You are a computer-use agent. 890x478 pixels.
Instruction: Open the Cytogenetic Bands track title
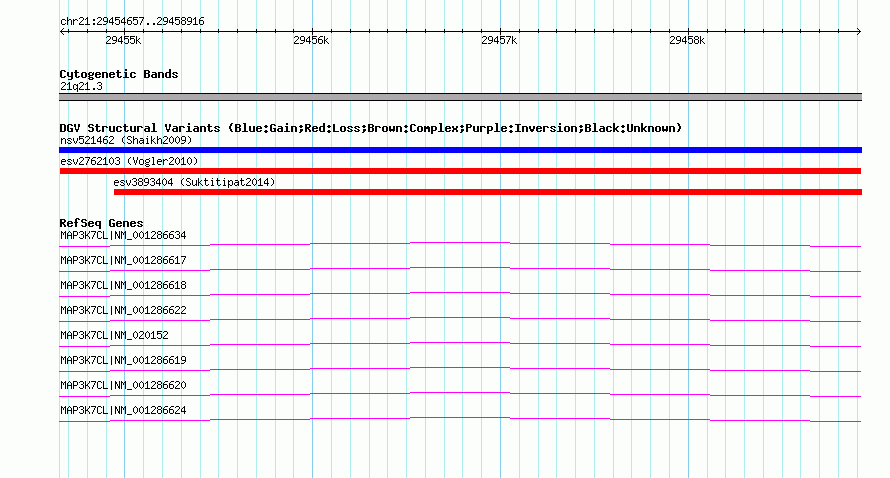119,74
